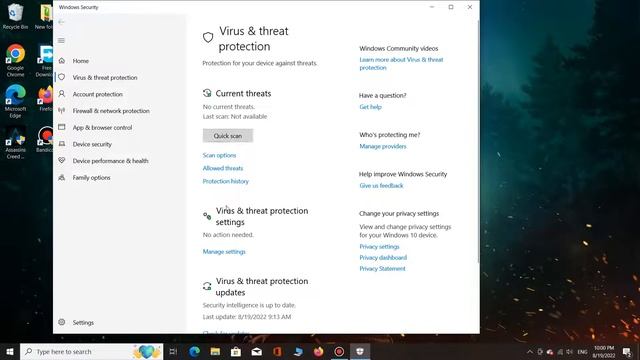Click the App & browser control window icon
Image resolution: width=640 pixels, height=360 pixels.
pyautogui.click(x=62, y=127)
